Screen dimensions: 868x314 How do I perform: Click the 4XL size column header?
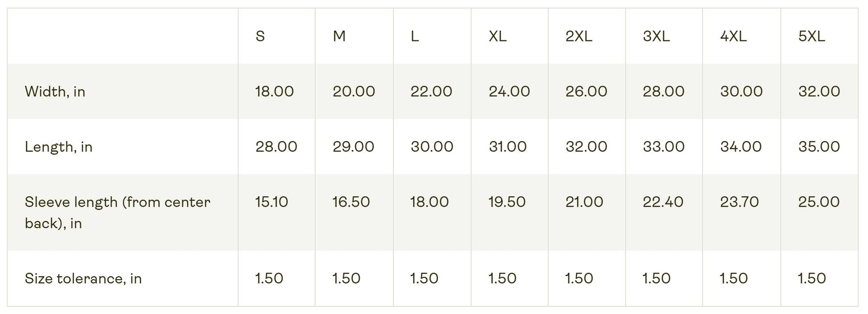[x=733, y=36]
